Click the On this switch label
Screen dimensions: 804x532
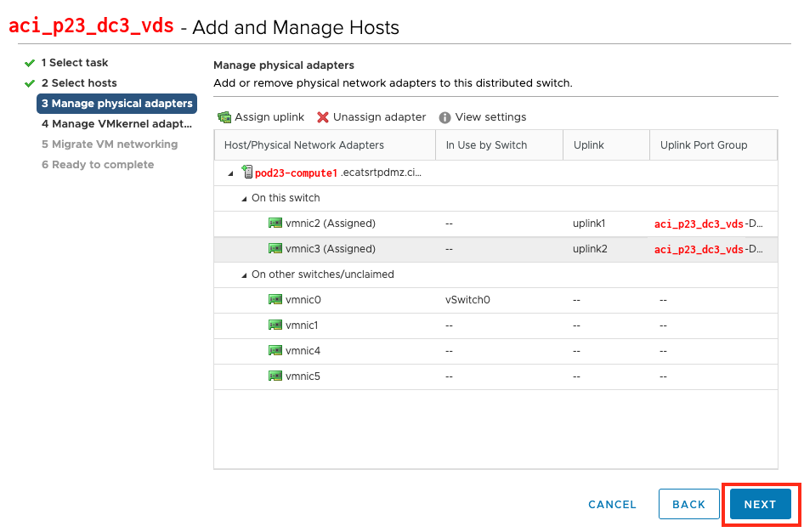[x=286, y=198]
